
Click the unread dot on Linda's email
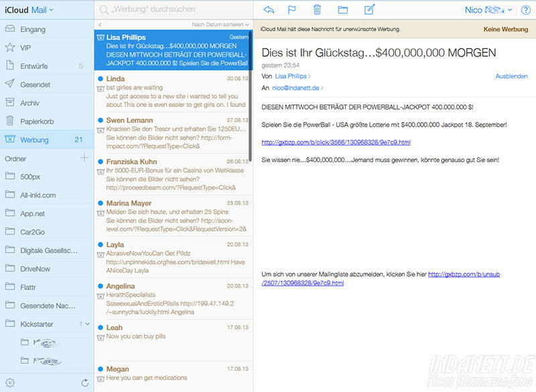pos(100,78)
